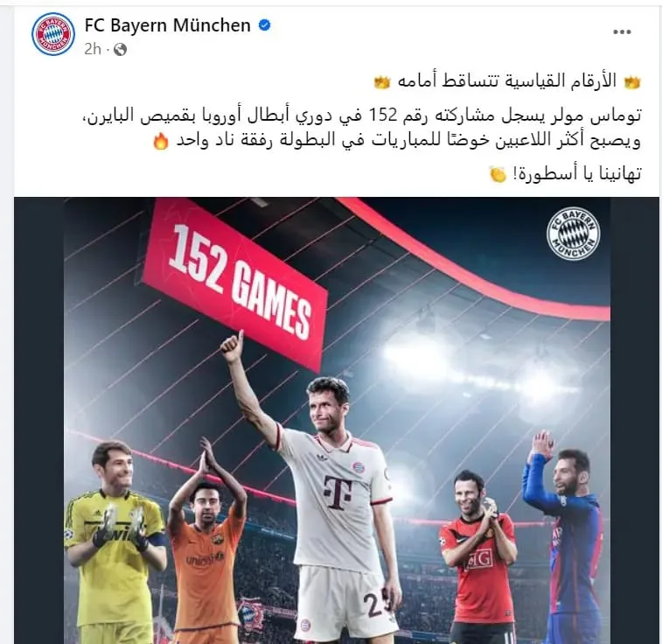Viewport: 662px width, 644px height.
Task: Click the crown emoji beginning the Arabic headline
Action: [x=632, y=82]
